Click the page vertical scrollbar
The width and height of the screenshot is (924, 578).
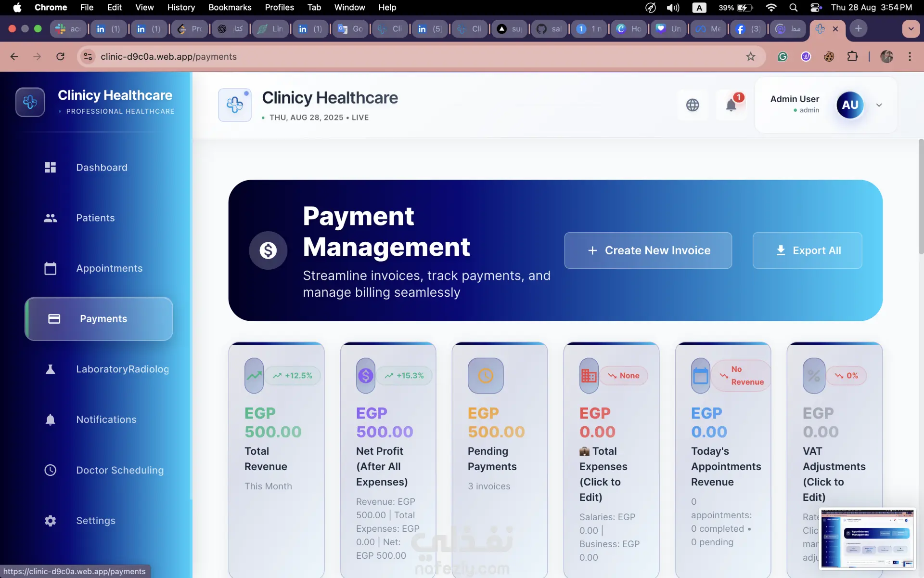921,197
